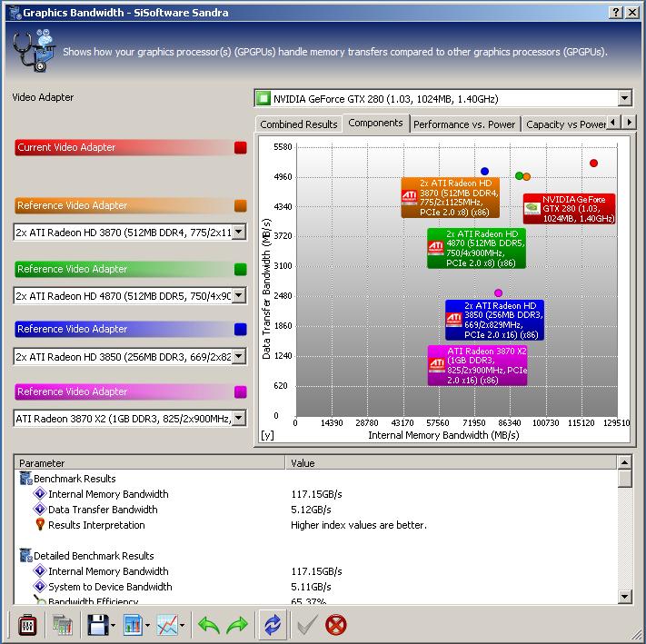The width and height of the screenshot is (646, 644).
Task: Click the blue data point on the chart
Action: [484, 172]
